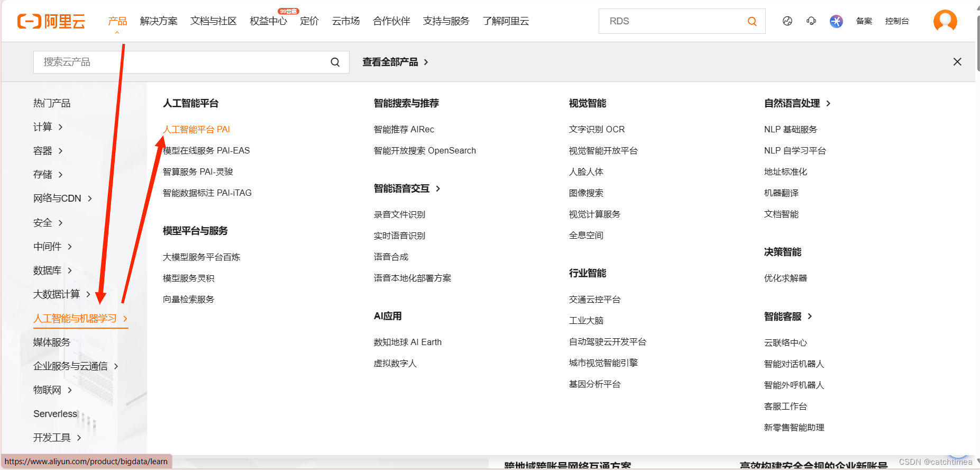980x470 pixels.
Task: Open the user avatar menu
Action: pyautogui.click(x=945, y=21)
